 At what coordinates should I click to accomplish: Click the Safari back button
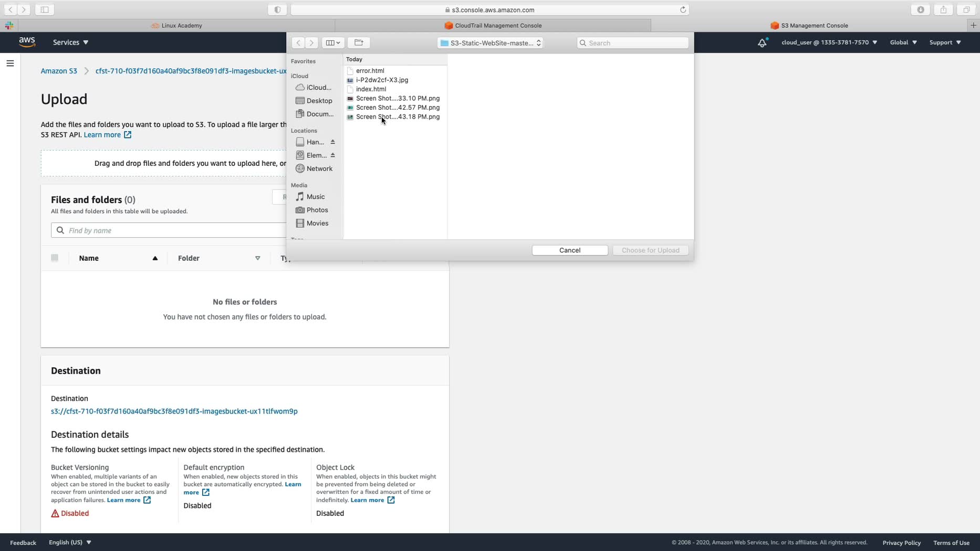(11, 9)
